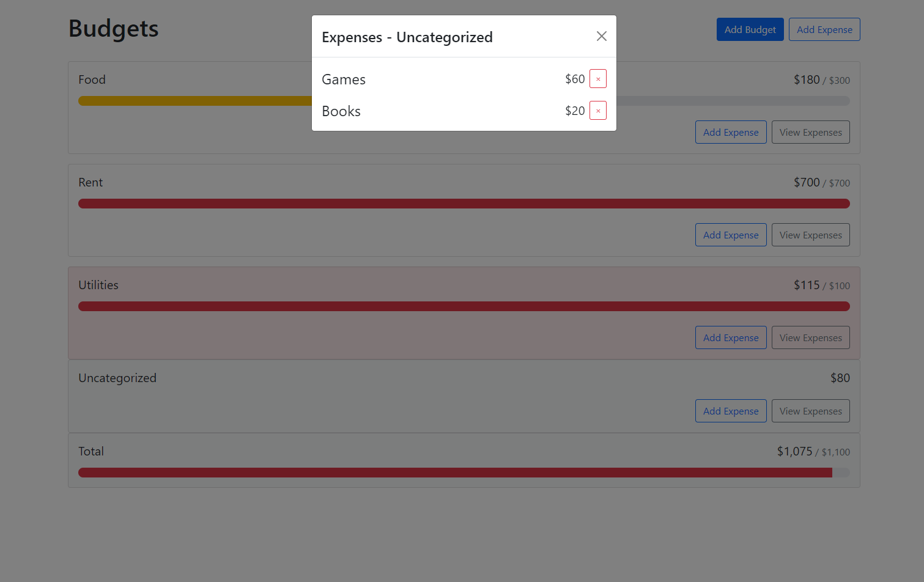Click the $115 / $100 Utilities amount
Viewport: 924px width, 582px height.
tap(822, 285)
